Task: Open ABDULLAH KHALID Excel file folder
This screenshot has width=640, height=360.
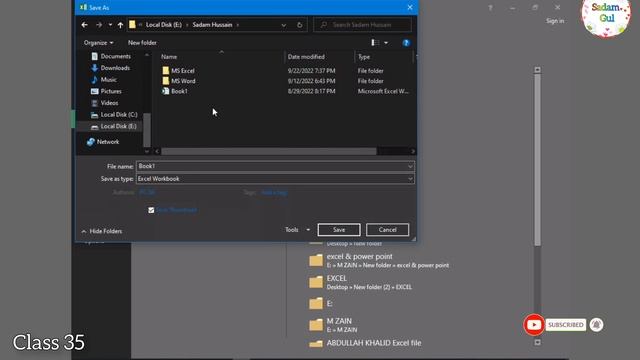Action: (365, 343)
